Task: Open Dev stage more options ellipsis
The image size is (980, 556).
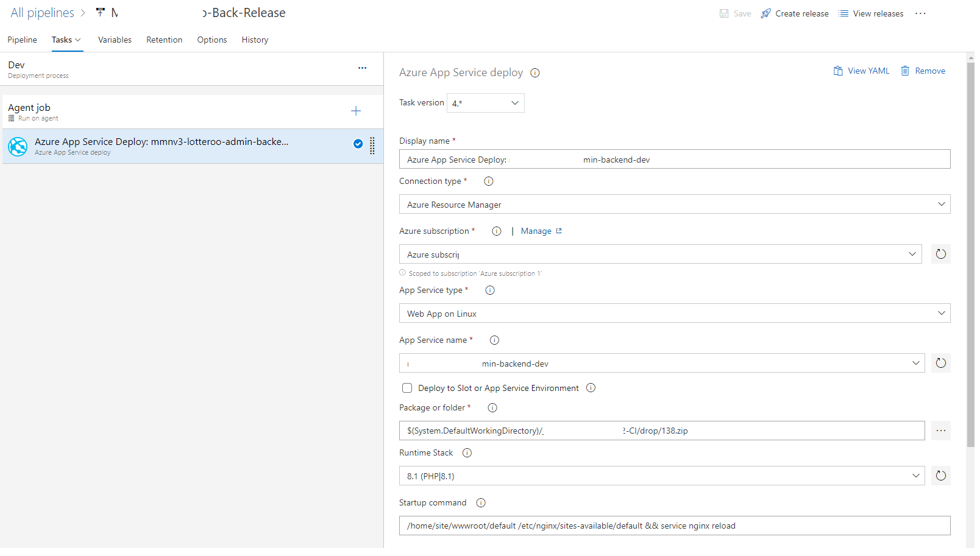Action: pos(363,68)
